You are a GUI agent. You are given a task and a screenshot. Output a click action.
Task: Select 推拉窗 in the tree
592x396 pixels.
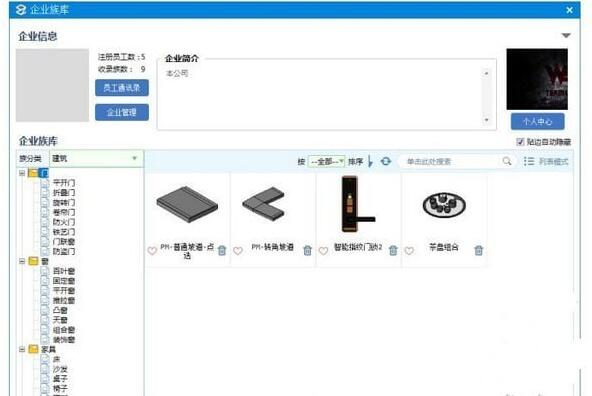coord(64,300)
